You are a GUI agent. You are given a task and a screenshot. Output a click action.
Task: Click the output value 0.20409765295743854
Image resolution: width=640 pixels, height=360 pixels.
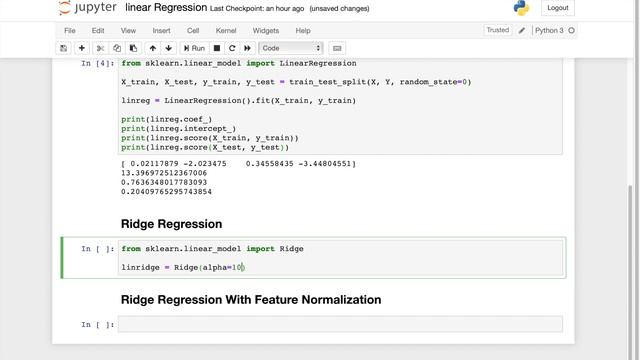point(167,192)
